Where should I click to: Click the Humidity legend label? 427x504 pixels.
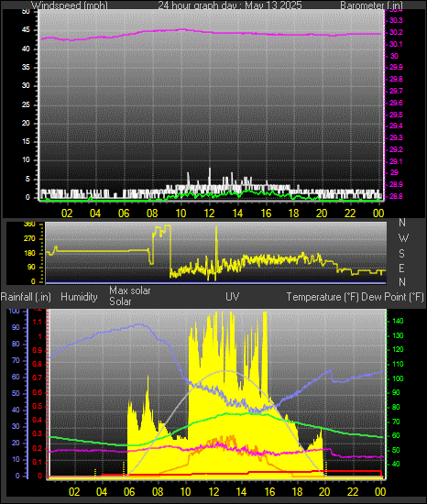click(79, 297)
